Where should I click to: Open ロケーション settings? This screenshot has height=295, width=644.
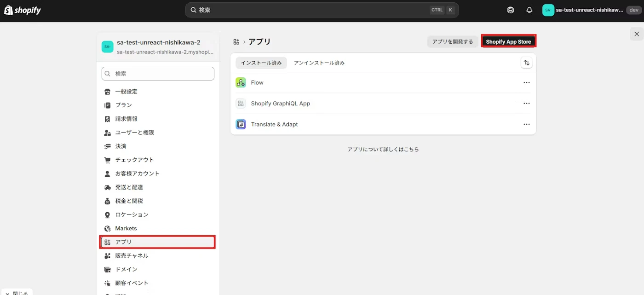pyautogui.click(x=158, y=214)
